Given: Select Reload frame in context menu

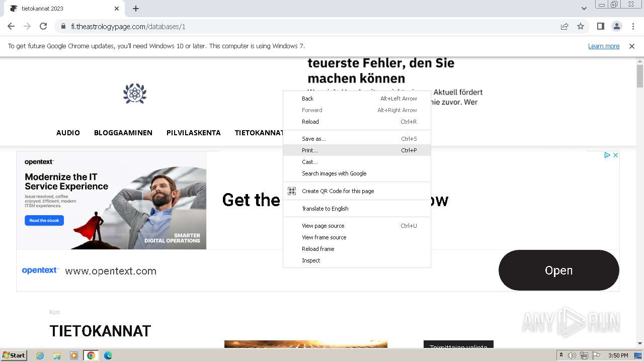Looking at the screenshot, I should click(357, 249).
